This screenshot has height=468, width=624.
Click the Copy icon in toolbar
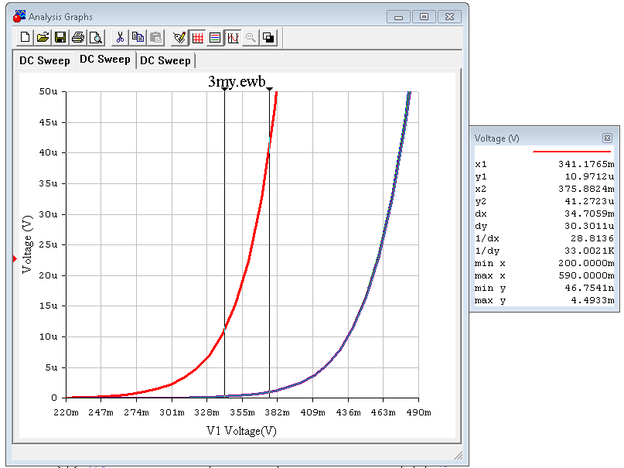(x=138, y=38)
